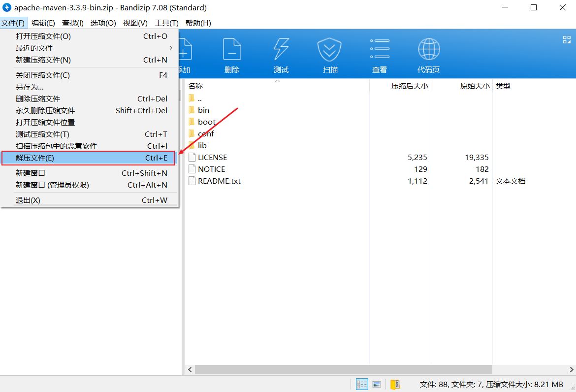Select the lib folder row
This screenshot has width=576, height=392.
pos(380,145)
